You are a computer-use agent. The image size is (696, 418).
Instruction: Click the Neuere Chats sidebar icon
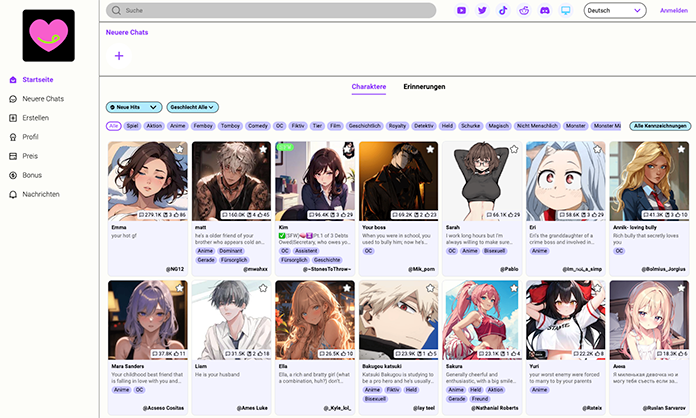tap(13, 99)
